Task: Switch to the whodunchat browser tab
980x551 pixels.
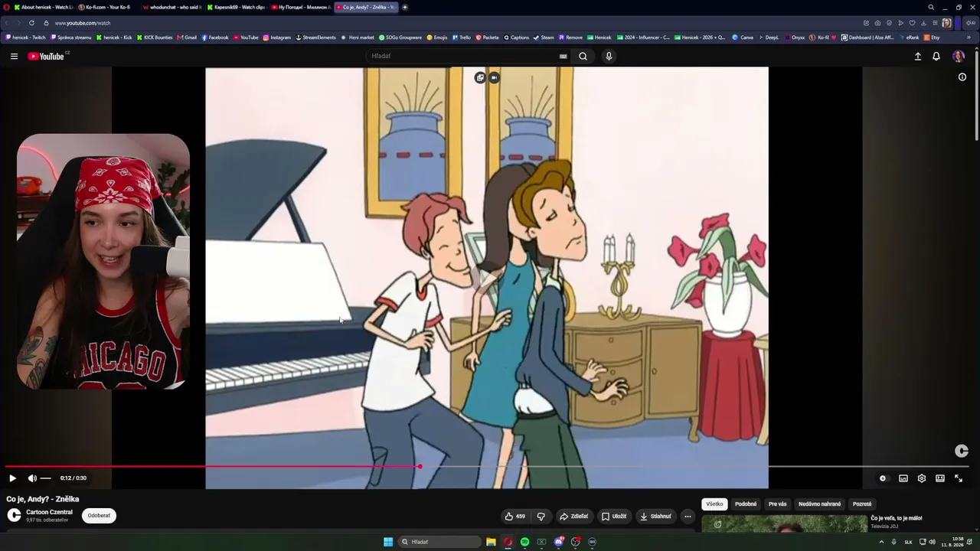Action: (x=171, y=7)
